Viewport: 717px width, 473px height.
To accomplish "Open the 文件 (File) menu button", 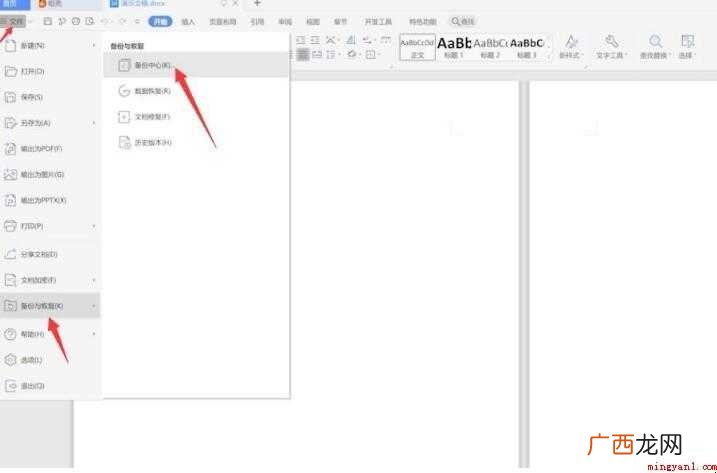I will coord(13,22).
